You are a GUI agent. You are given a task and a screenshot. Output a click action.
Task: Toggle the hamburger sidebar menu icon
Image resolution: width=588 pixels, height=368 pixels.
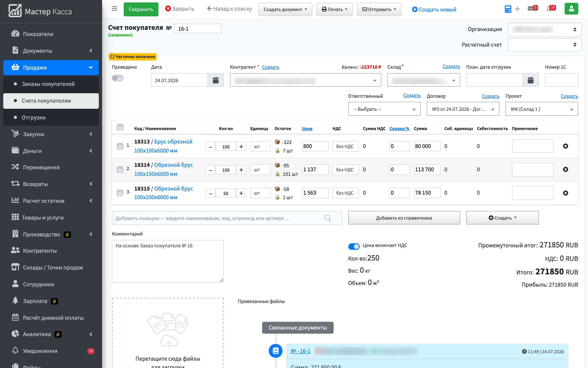pyautogui.click(x=115, y=9)
